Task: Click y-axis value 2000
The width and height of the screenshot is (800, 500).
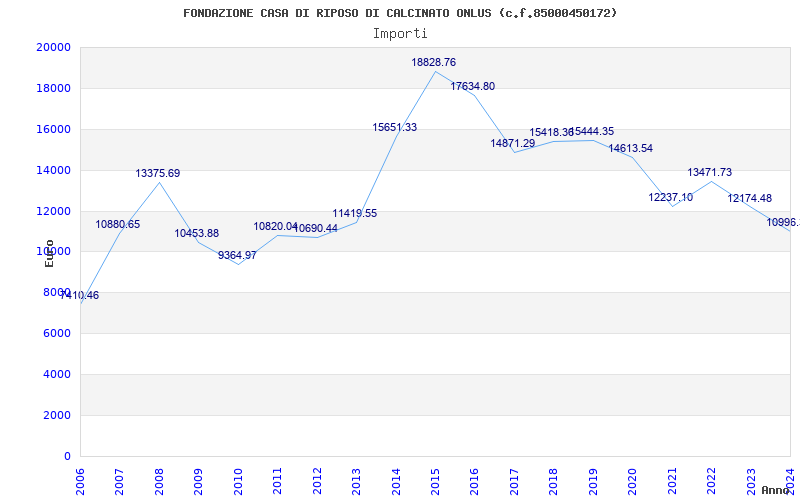Action: (x=57, y=415)
